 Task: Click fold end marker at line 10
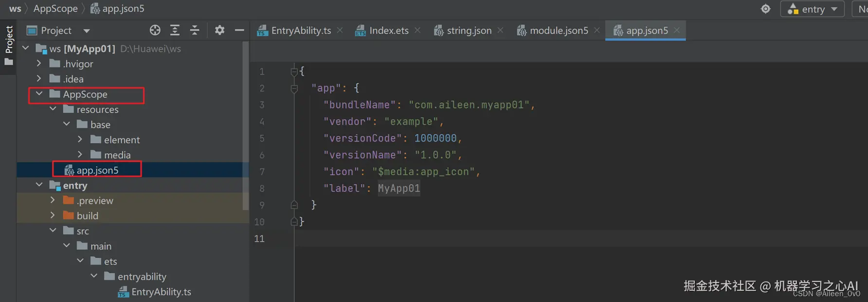[x=294, y=222]
